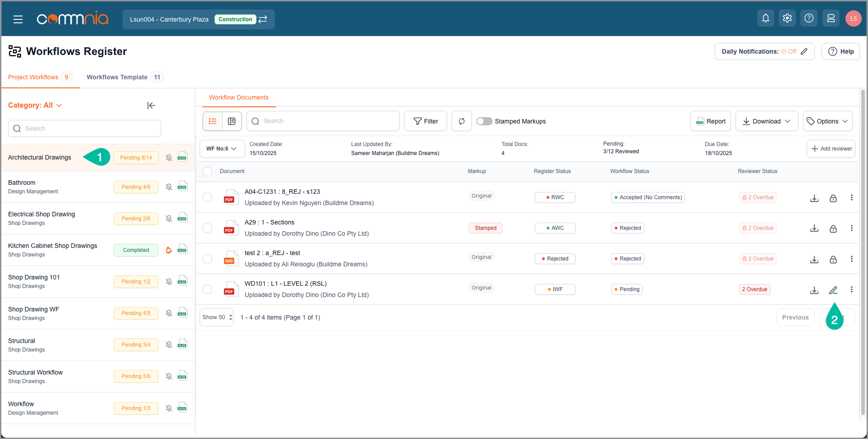Switch to the detailed list view icon
The image size is (868, 439).
pos(232,121)
